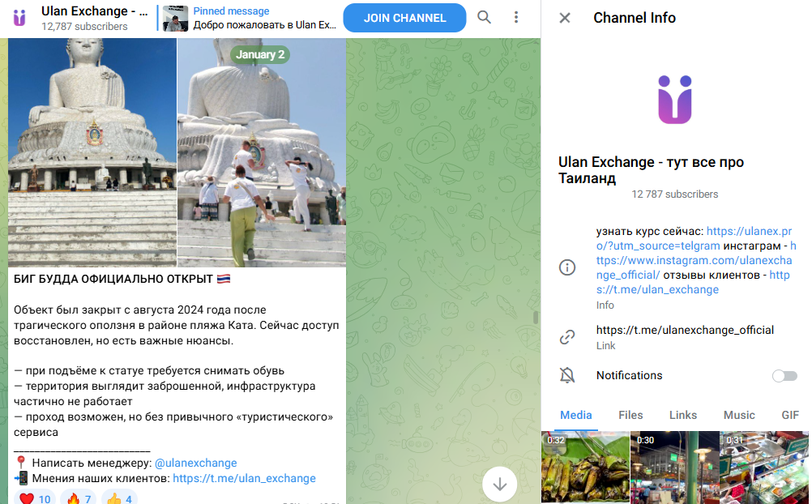Viewport: 812px width, 504px height.
Task: Click the pinned message thumbnail image
Action: [175, 19]
